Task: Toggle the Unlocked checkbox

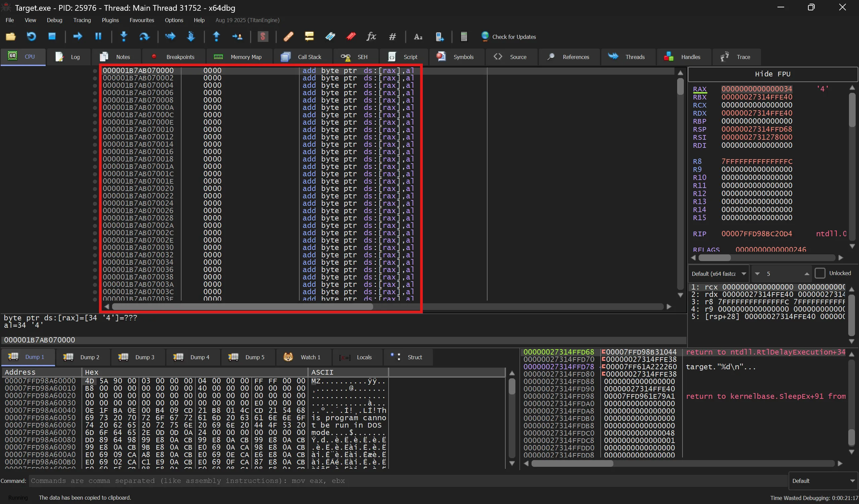Action: click(x=820, y=273)
